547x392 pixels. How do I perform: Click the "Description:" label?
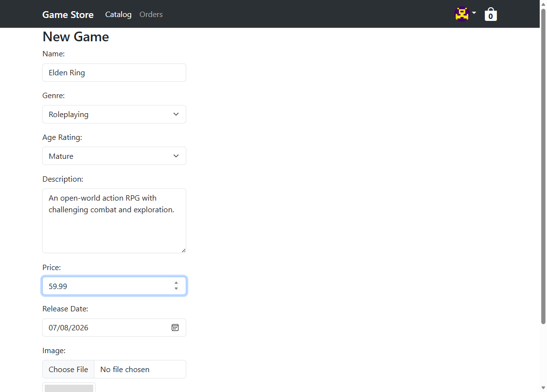click(63, 179)
